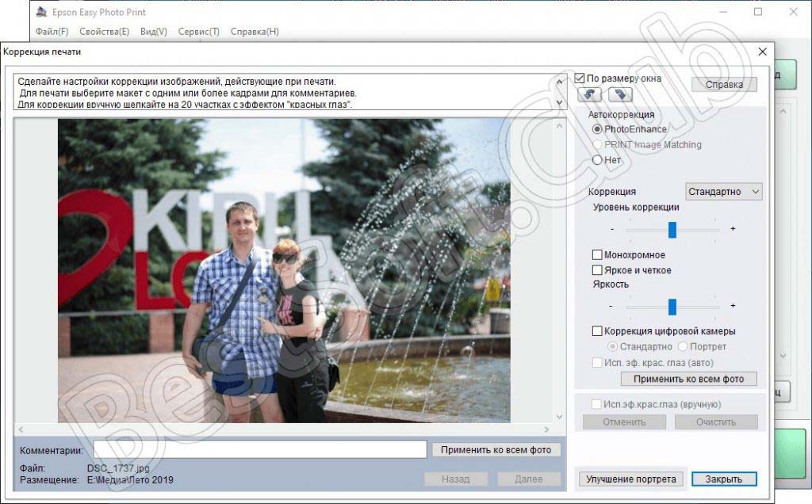Click the photo preview's scroll-down arrow
The width and height of the screenshot is (812, 504).
[x=559, y=417]
